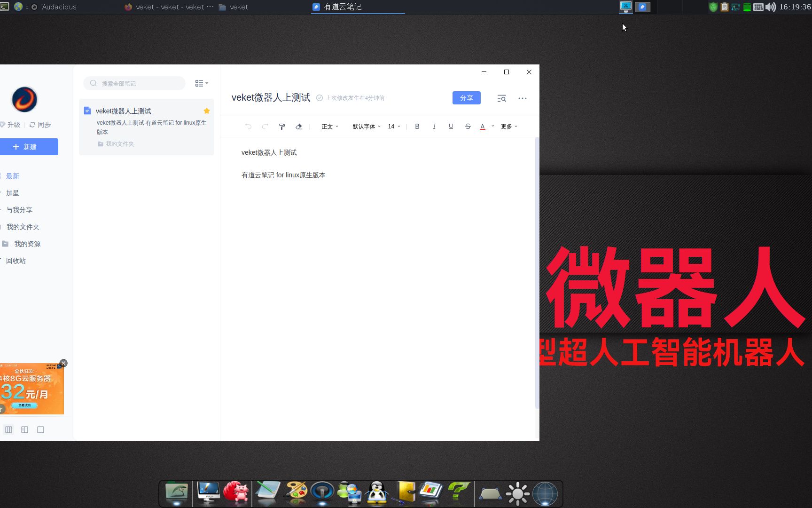Toggle italic formatting

point(434,127)
